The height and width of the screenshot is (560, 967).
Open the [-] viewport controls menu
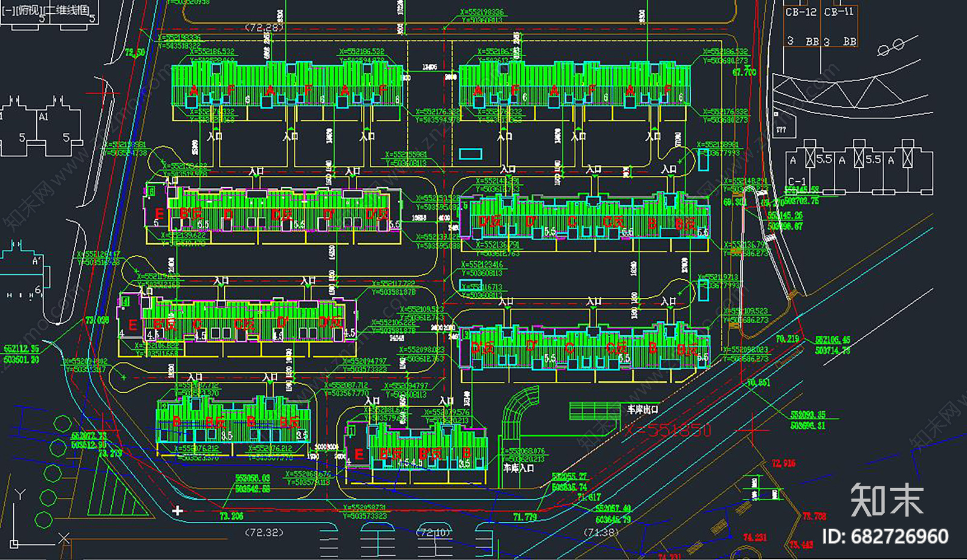pos(8,10)
